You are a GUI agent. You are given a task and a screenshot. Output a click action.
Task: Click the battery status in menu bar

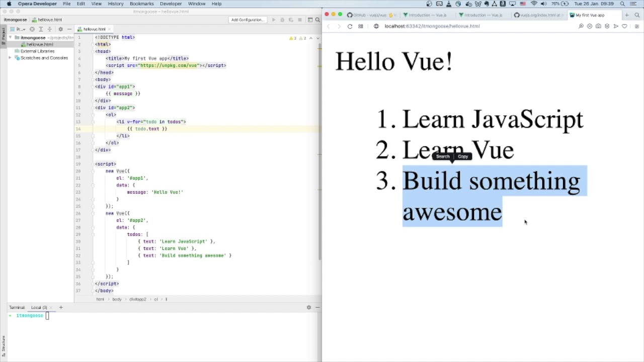tap(560, 4)
